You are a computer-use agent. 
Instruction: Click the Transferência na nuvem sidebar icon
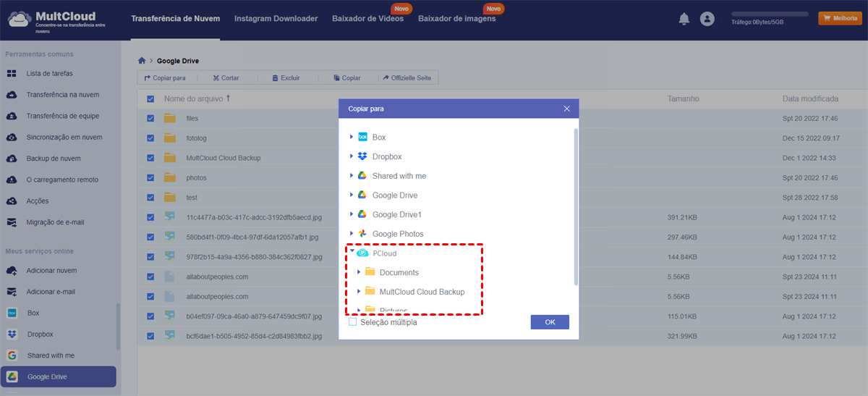(12, 95)
